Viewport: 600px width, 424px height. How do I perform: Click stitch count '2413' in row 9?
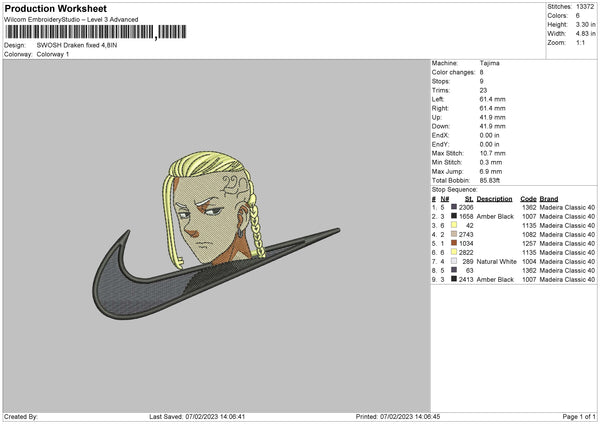pos(466,279)
